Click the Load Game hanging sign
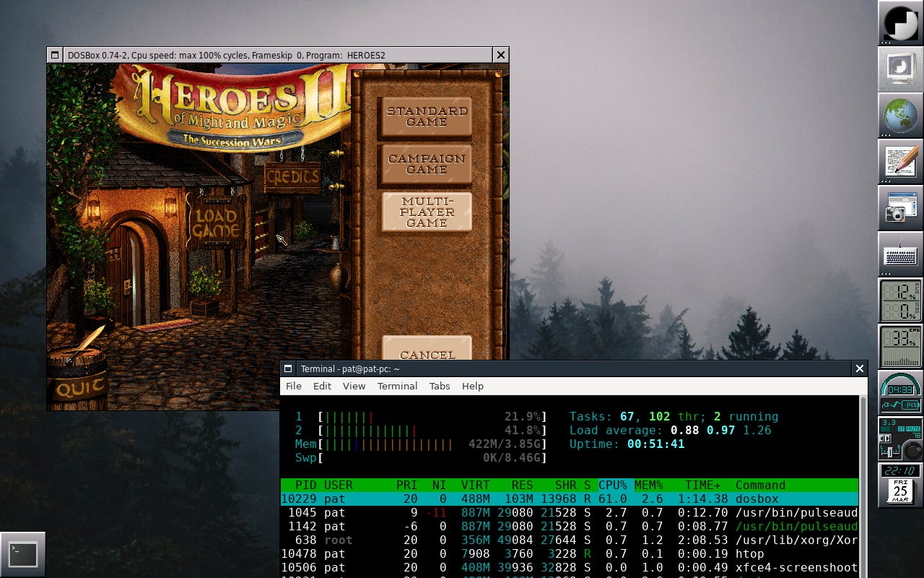Viewport: 924px width, 578px height. click(216, 223)
